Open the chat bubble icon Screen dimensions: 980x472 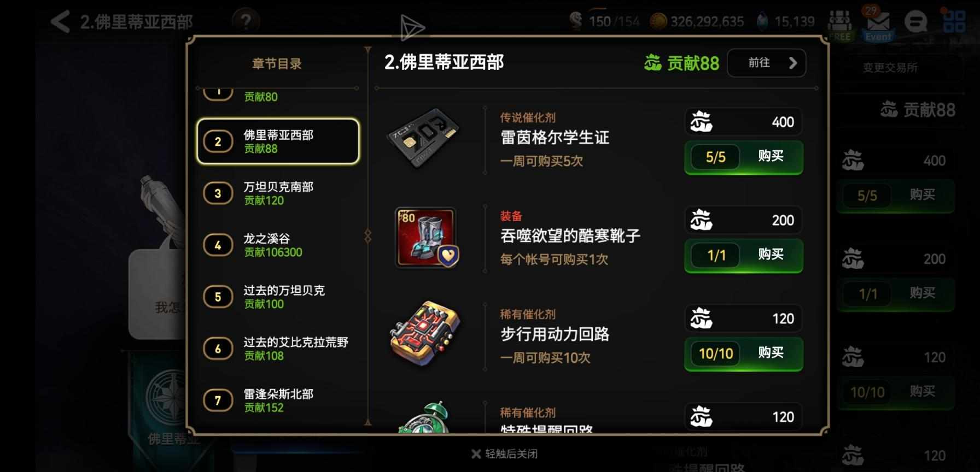point(916,22)
